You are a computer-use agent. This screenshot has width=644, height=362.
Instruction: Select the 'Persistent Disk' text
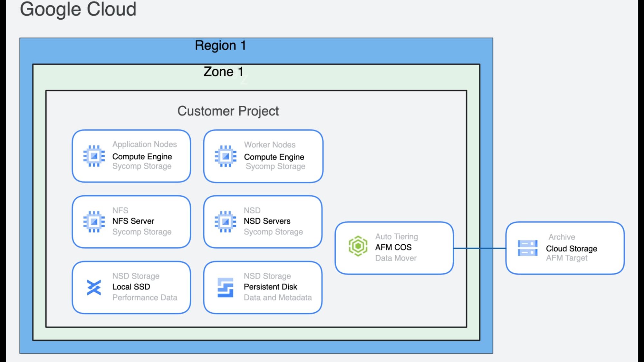point(270,287)
